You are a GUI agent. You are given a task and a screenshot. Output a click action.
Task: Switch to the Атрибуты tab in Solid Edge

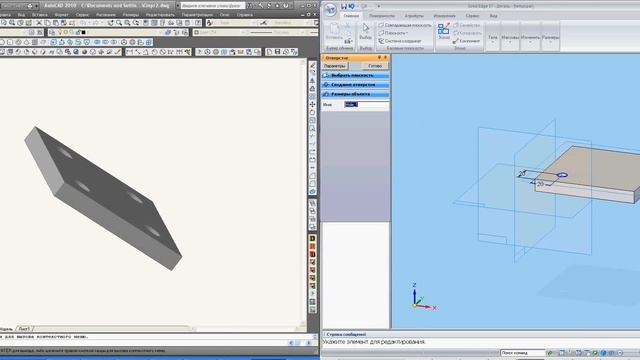[414, 16]
